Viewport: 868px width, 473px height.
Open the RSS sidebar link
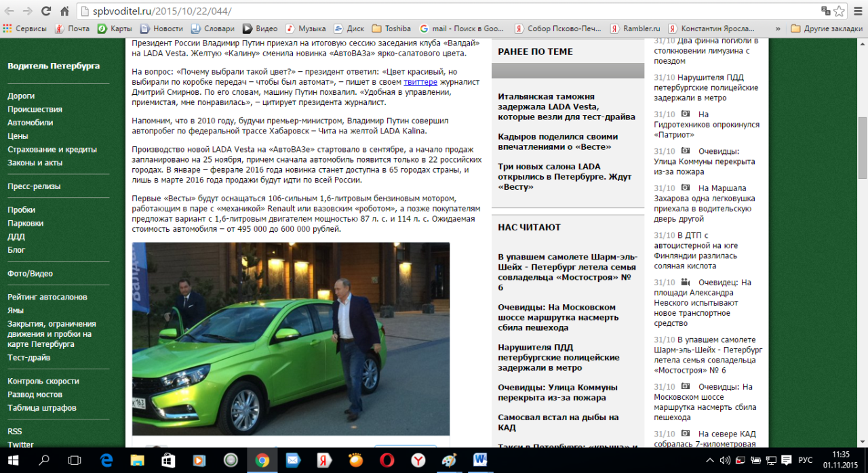click(x=15, y=432)
